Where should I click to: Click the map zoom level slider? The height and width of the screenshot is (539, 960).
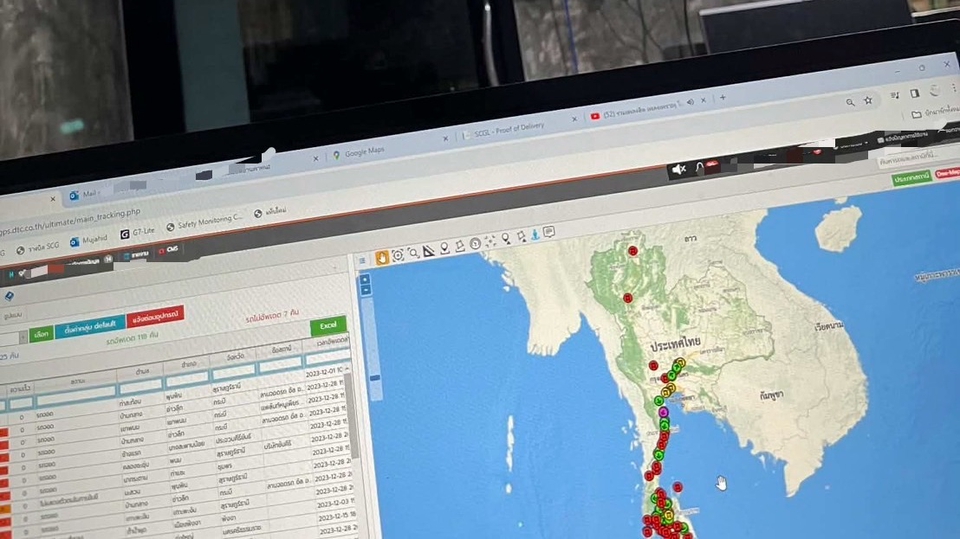pyautogui.click(x=374, y=378)
